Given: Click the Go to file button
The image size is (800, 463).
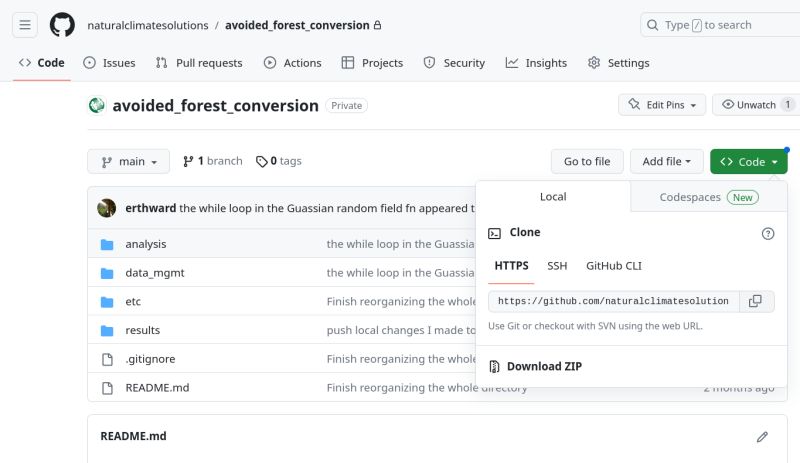Looking at the screenshot, I should coord(587,161).
